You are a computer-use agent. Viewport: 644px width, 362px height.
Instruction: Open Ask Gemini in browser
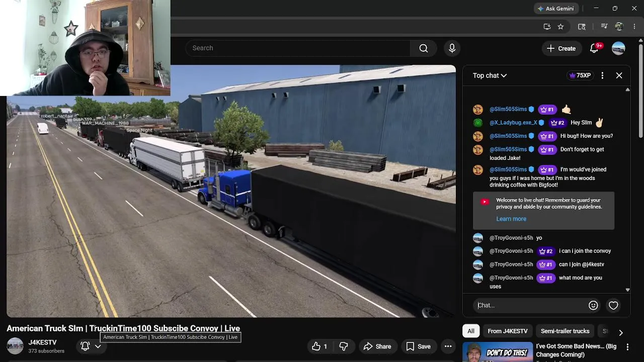coord(555,9)
